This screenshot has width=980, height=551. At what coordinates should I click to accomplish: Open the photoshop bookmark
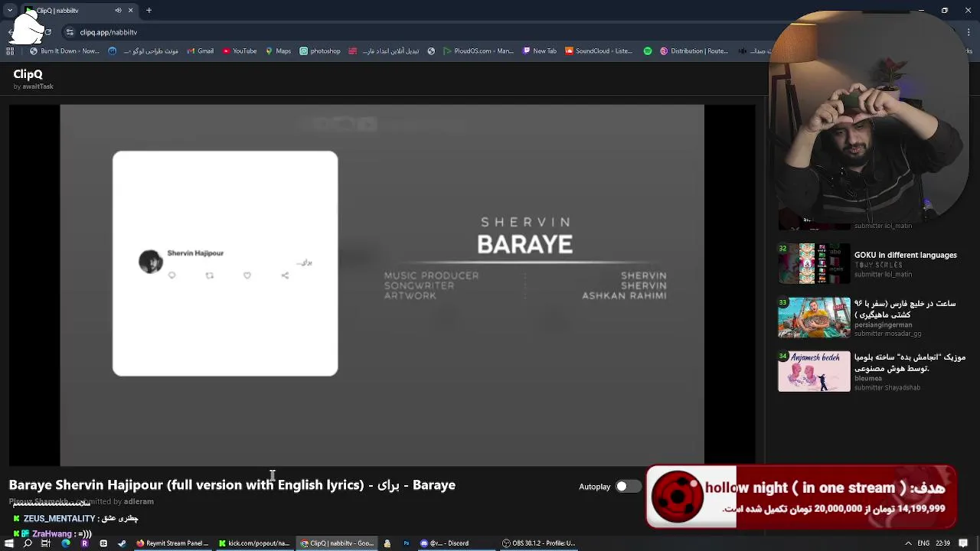pos(320,51)
